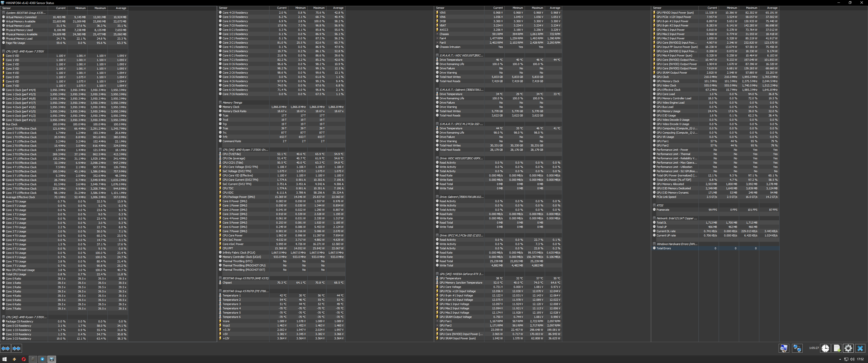Close sensors with the blue X button
Viewport: 868px width, 363px height.
(x=860, y=349)
